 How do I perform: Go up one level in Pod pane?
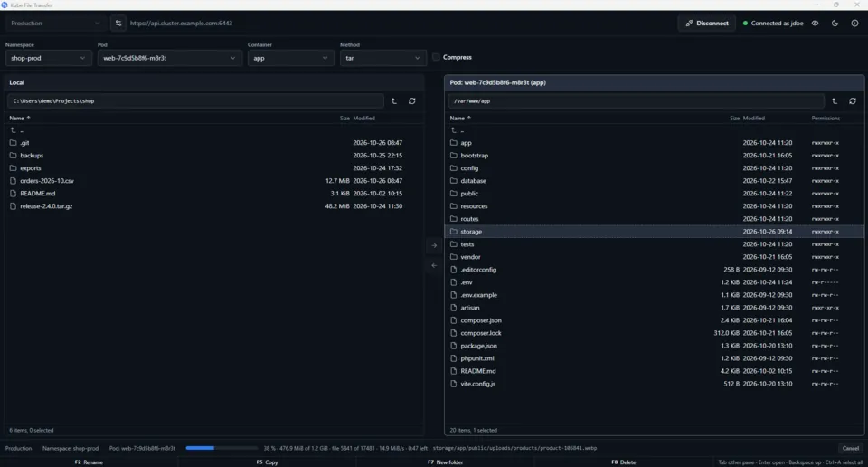pyautogui.click(x=835, y=100)
